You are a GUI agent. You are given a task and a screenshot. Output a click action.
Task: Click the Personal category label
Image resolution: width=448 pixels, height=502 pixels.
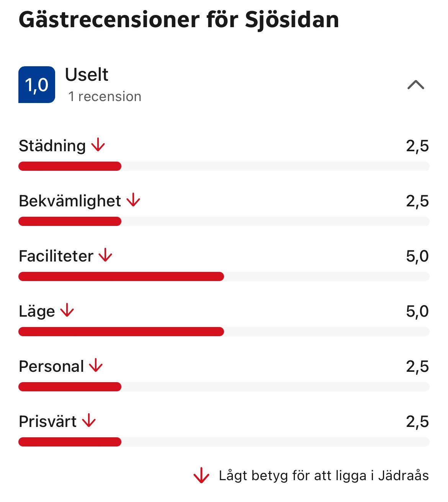51,366
